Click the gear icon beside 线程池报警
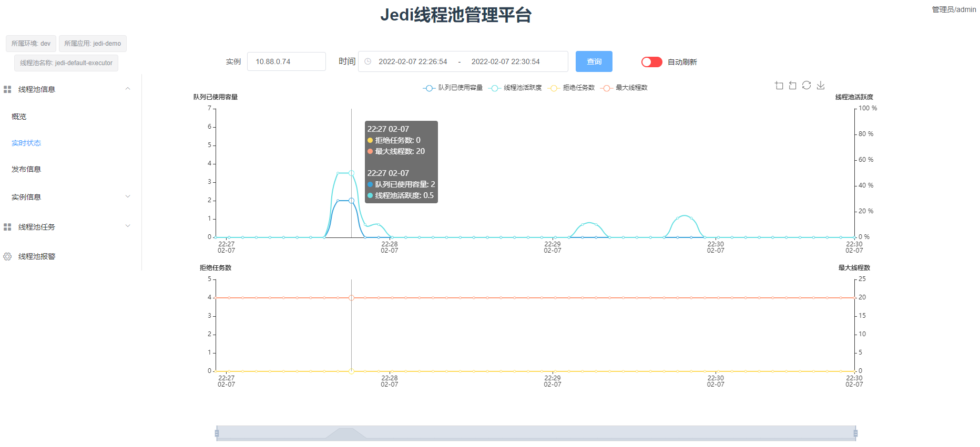The width and height of the screenshot is (980, 447). (7, 256)
